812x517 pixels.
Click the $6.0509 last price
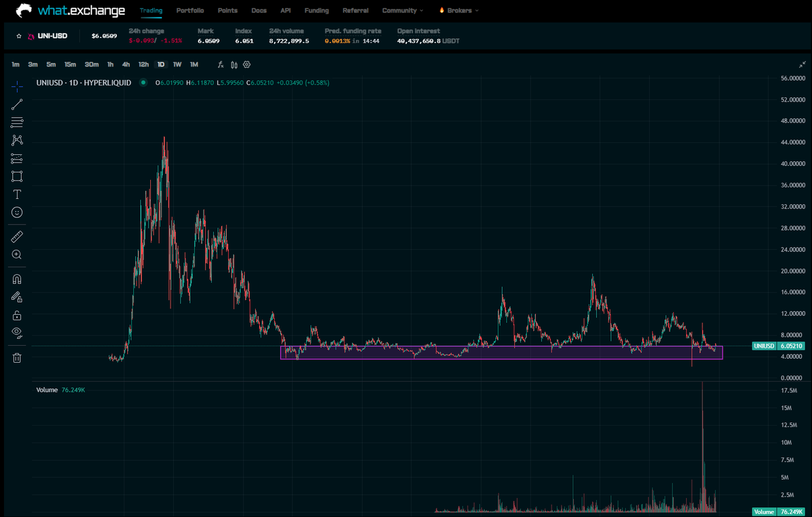point(104,36)
